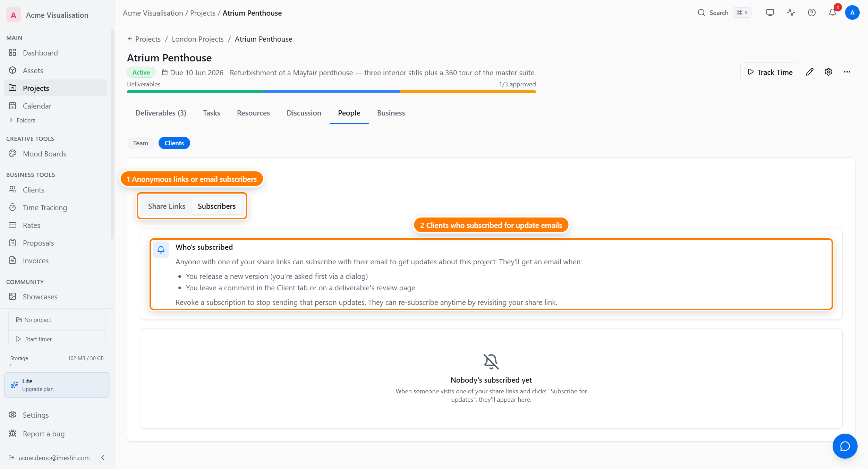The height and width of the screenshot is (469, 868).
Task: Select the Subscribers sub-tab
Action: (x=216, y=206)
